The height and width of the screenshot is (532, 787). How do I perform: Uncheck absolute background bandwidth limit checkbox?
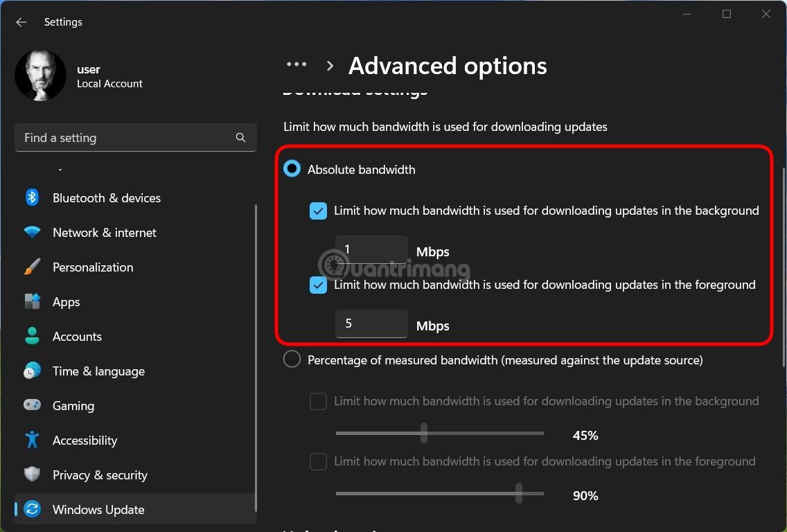(x=318, y=211)
